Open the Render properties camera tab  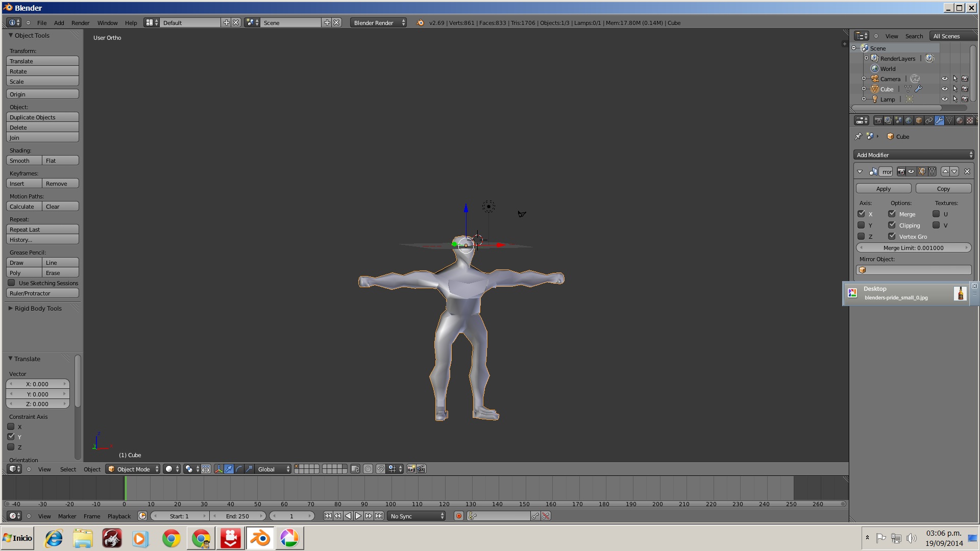(878, 121)
